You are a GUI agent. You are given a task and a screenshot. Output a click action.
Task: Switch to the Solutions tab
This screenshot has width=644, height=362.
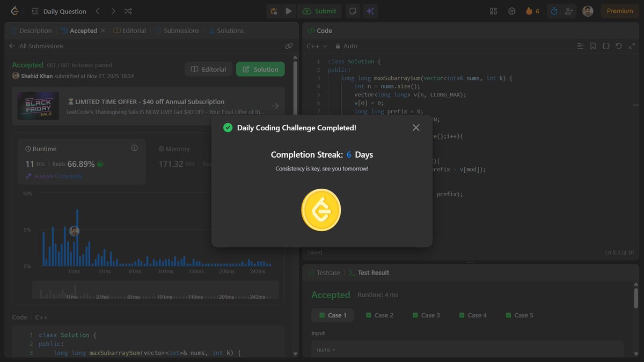226,31
